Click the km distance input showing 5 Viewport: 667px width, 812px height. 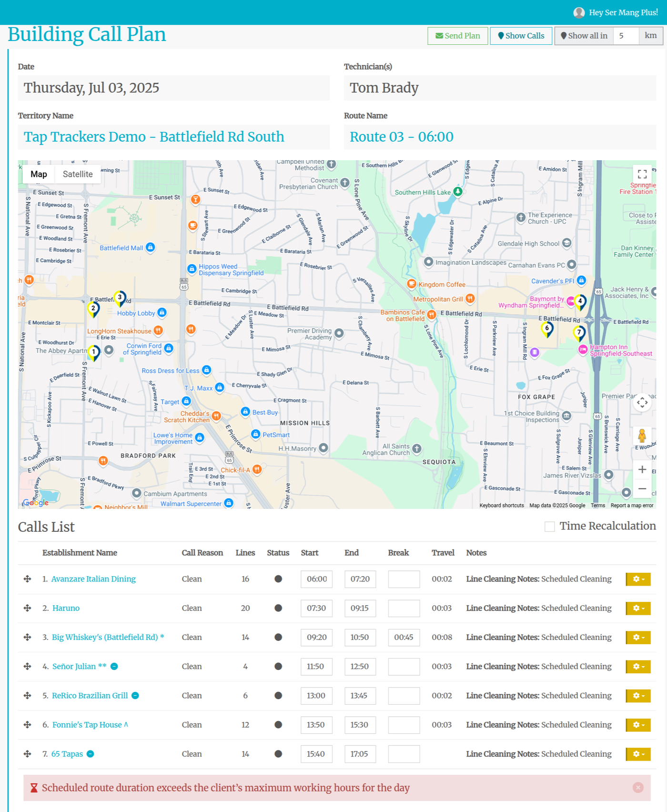pyautogui.click(x=626, y=36)
